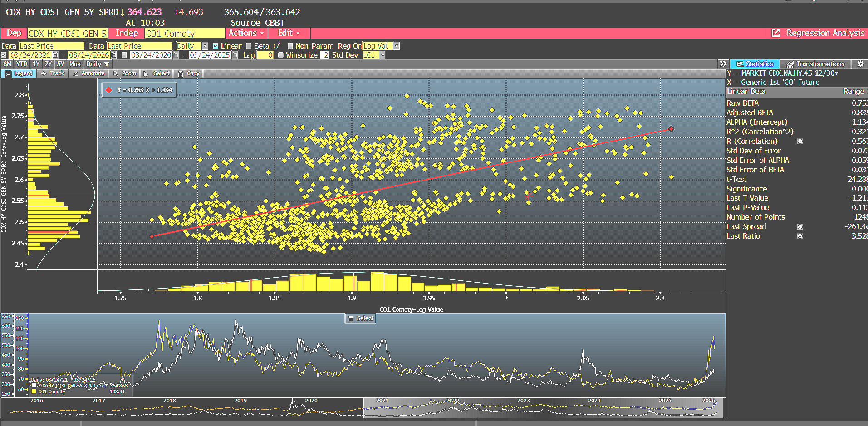Image resolution: width=868 pixels, height=426 pixels.
Task: Click the t-Test statistic row
Action: (797, 180)
